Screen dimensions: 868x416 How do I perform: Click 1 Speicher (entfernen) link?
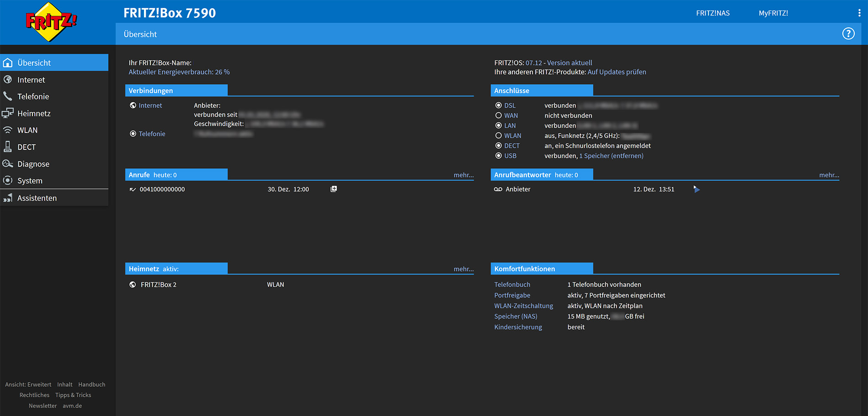611,156
